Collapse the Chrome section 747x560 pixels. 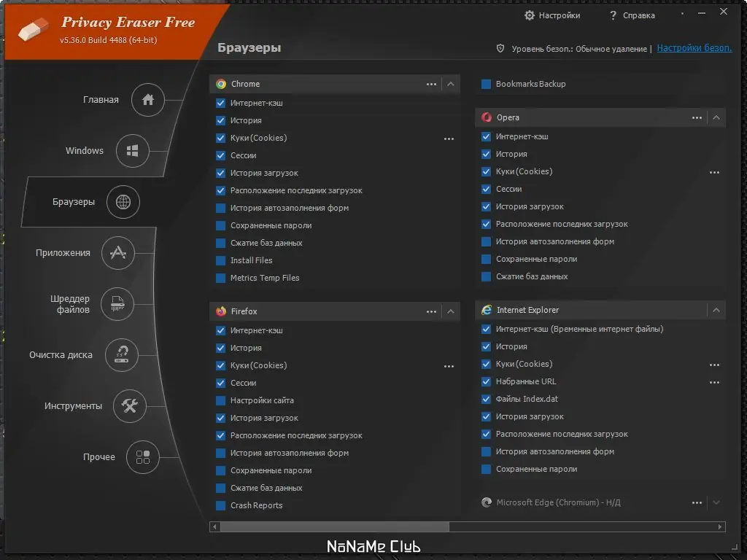click(451, 84)
